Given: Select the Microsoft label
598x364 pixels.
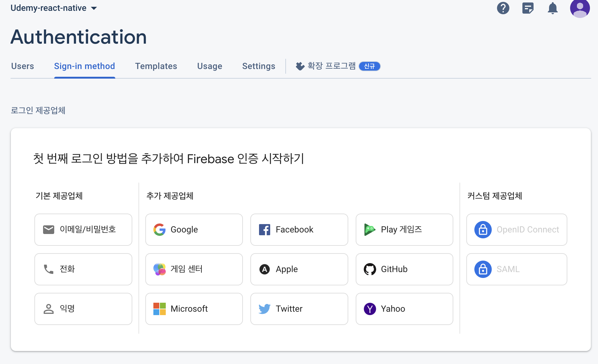Looking at the screenshot, I should coord(189,309).
